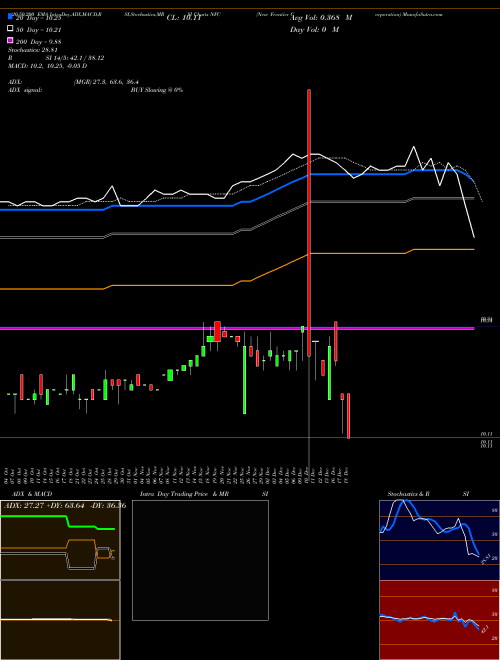Open the red-background RSI chart

(439, 620)
